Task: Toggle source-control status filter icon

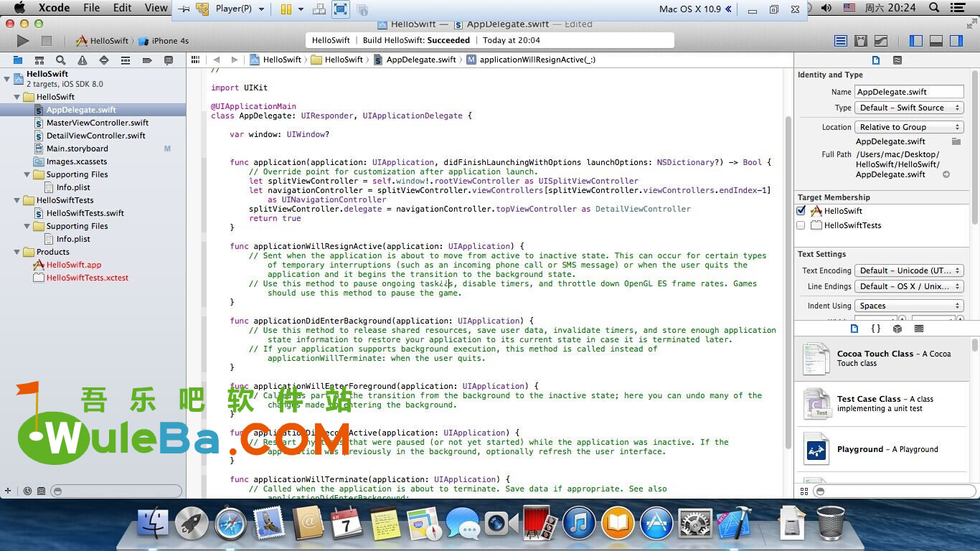Action: (x=41, y=491)
